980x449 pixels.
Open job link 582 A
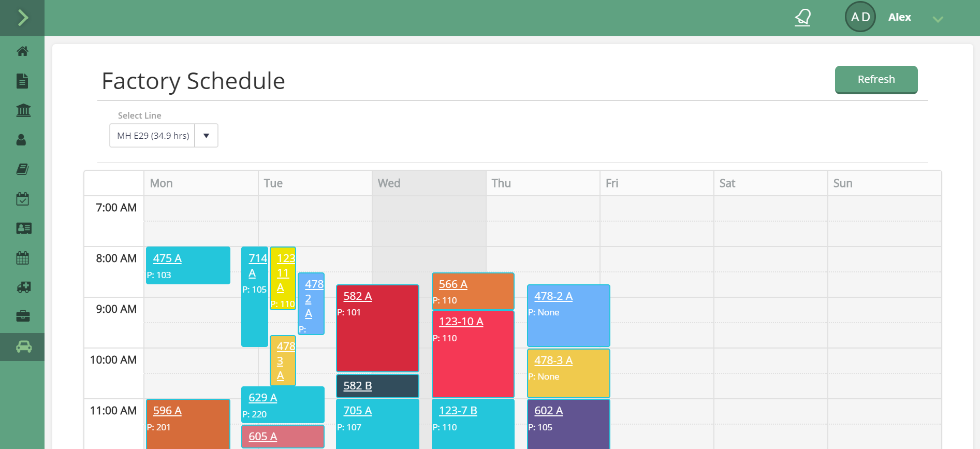tap(357, 296)
